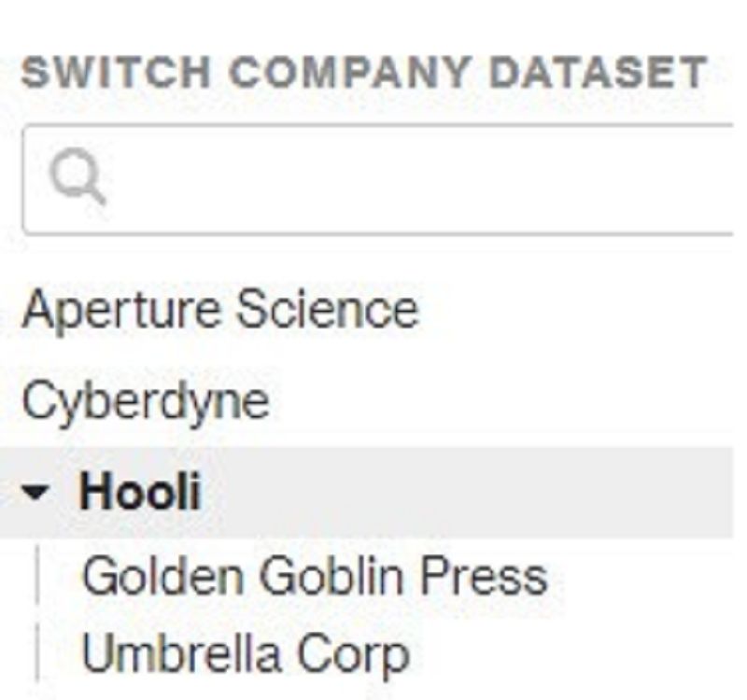Open the first company, Aperture Science
This screenshot has width=747, height=700.
(x=220, y=310)
